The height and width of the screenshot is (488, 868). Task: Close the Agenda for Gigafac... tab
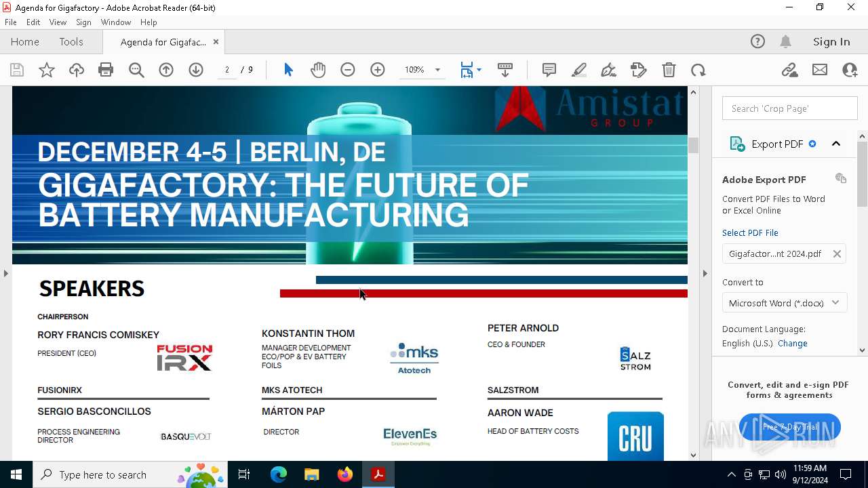pos(216,41)
